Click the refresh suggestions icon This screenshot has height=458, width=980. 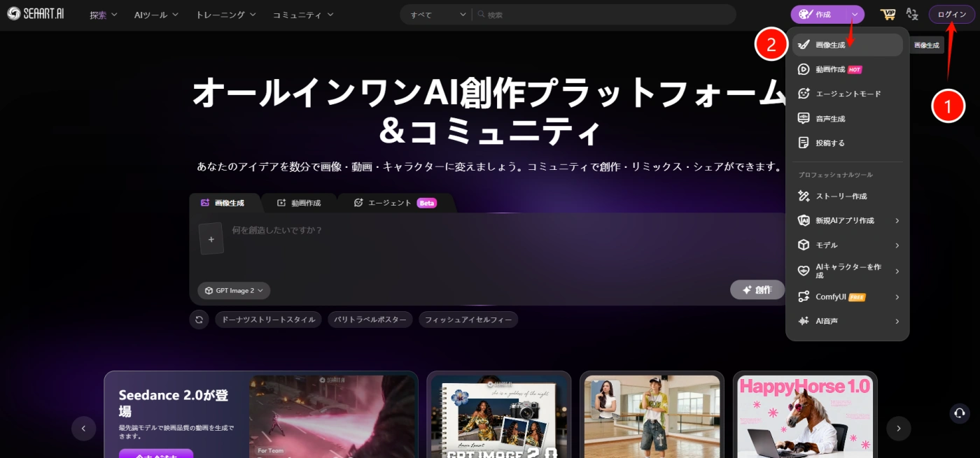(x=199, y=320)
